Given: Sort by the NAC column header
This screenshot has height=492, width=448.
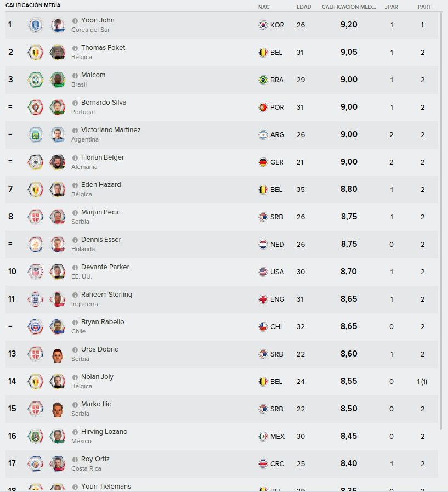Looking at the screenshot, I should [x=264, y=7].
